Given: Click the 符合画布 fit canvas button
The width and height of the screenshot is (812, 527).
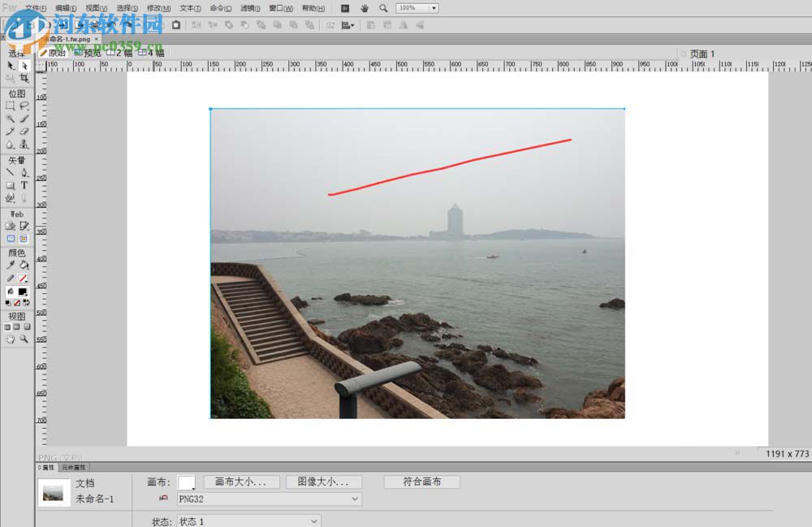Looking at the screenshot, I should [x=422, y=482].
